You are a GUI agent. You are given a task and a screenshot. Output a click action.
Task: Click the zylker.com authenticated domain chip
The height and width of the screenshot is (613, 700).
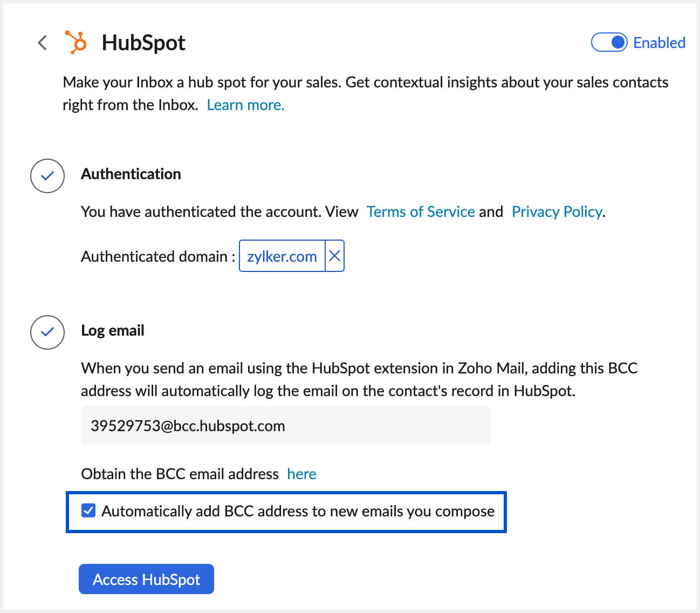(282, 256)
